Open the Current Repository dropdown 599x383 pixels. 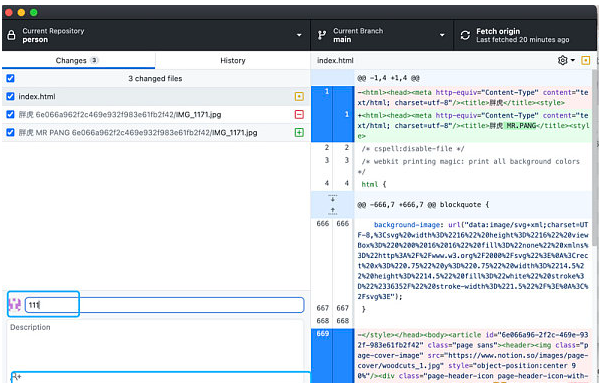(156, 35)
